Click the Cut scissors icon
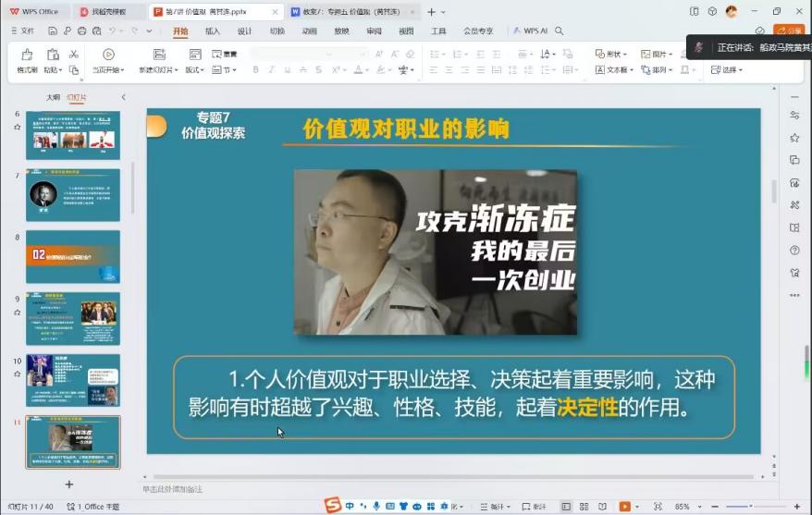 click(74, 55)
